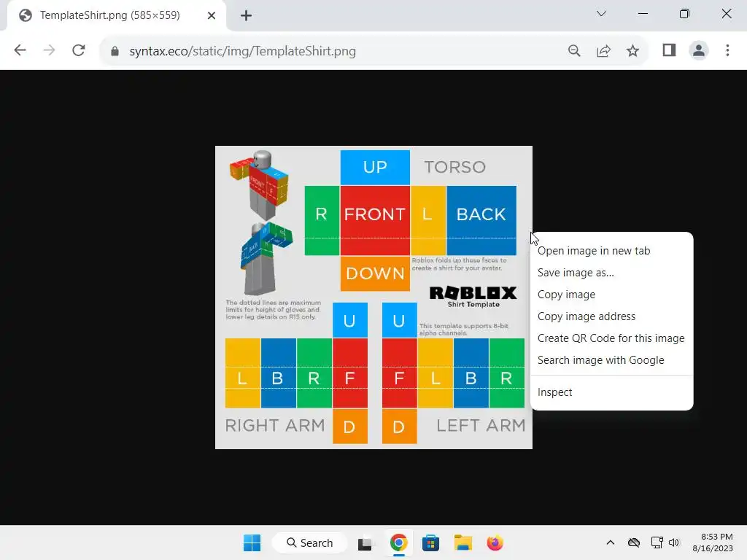Open the zoom magnifier icon in address bar
This screenshot has width=747, height=560.
574,50
